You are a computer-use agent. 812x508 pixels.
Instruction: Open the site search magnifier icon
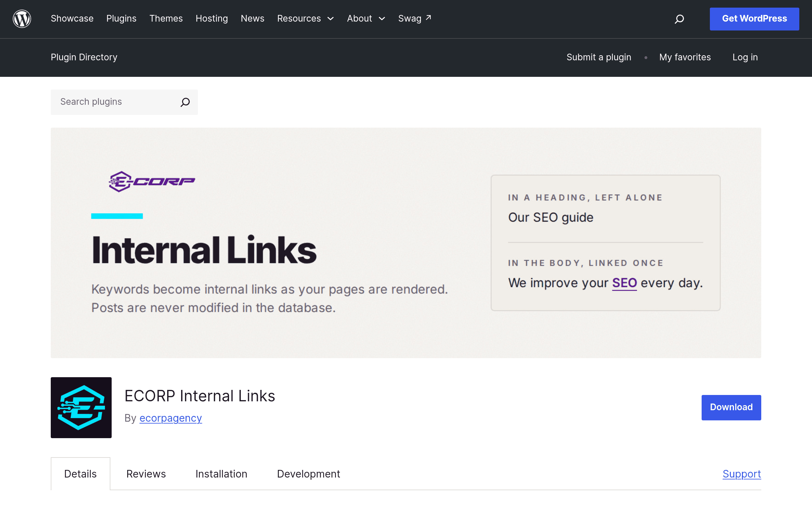(x=679, y=19)
